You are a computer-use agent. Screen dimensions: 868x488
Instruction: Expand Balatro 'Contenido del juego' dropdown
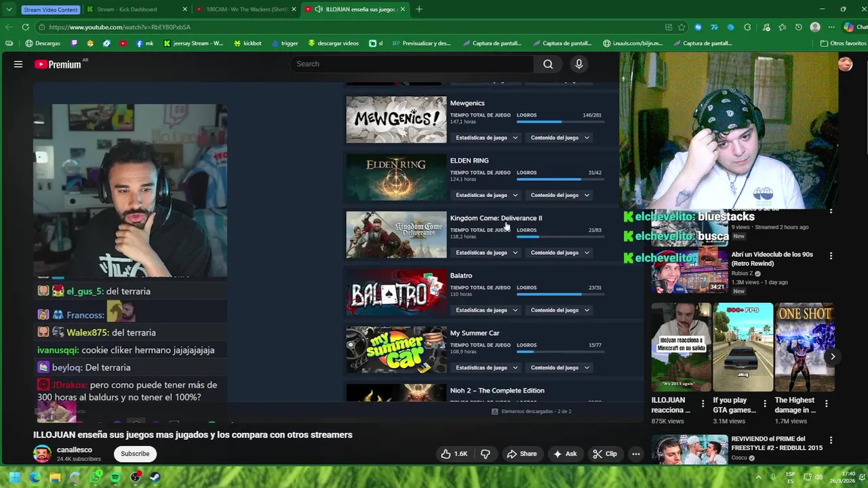point(559,310)
